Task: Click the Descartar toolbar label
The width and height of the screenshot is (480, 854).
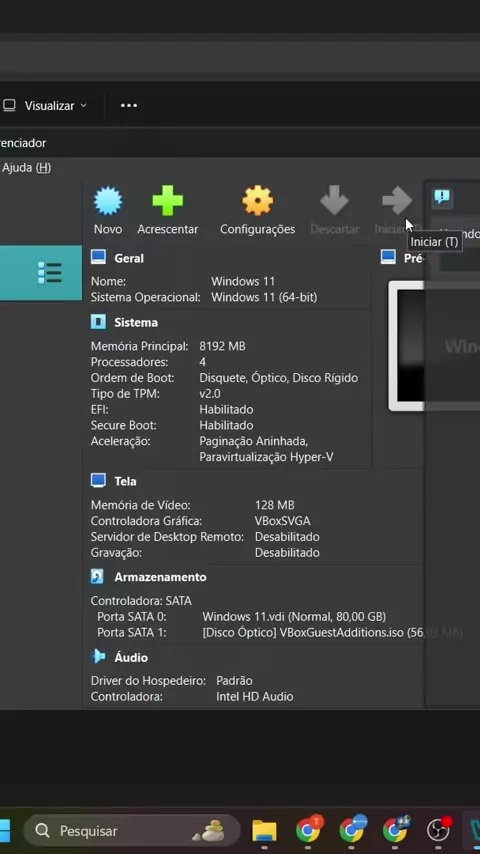Action: pyautogui.click(x=335, y=229)
